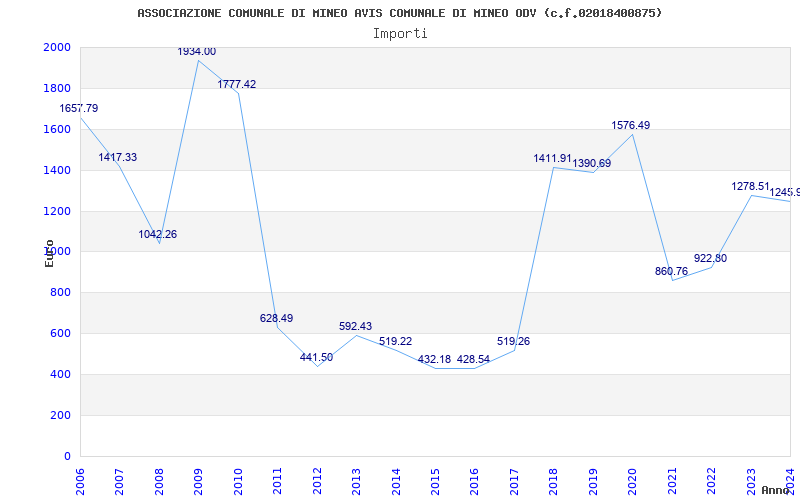Click the 592.43 data label
Screen dimensions: 800x500
355,327
